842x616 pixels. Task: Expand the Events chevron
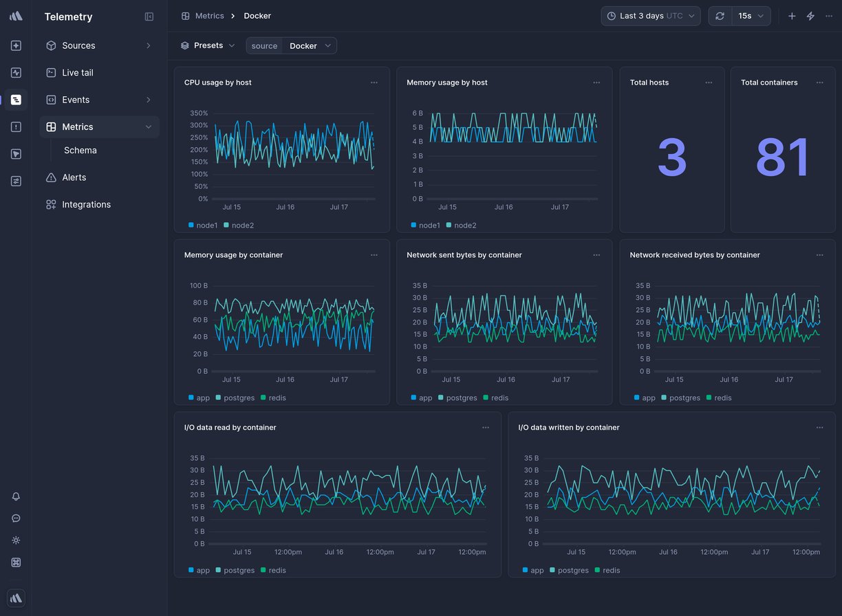pyautogui.click(x=149, y=100)
